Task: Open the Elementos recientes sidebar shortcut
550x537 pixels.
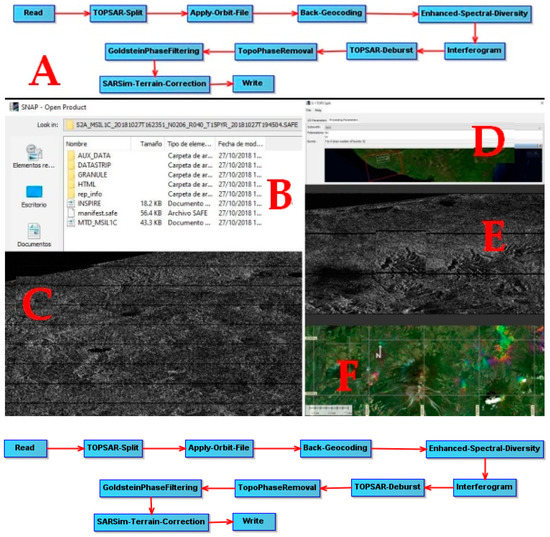Action: 34,157
